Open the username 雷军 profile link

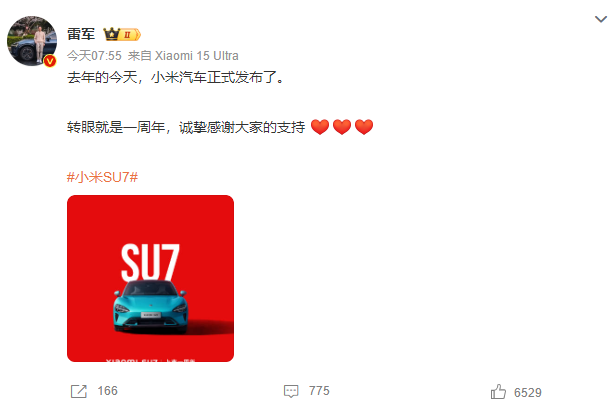point(81,34)
